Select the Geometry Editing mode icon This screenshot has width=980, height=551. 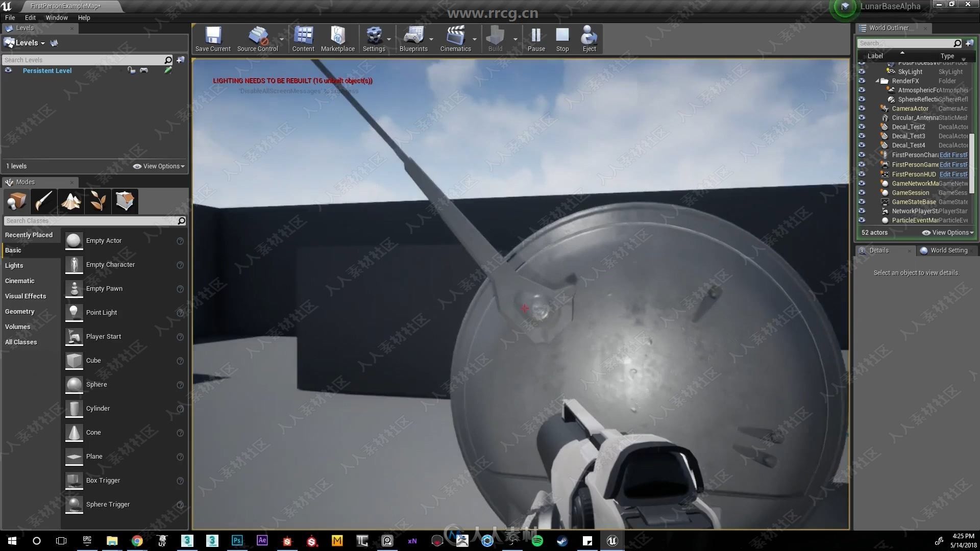click(125, 201)
